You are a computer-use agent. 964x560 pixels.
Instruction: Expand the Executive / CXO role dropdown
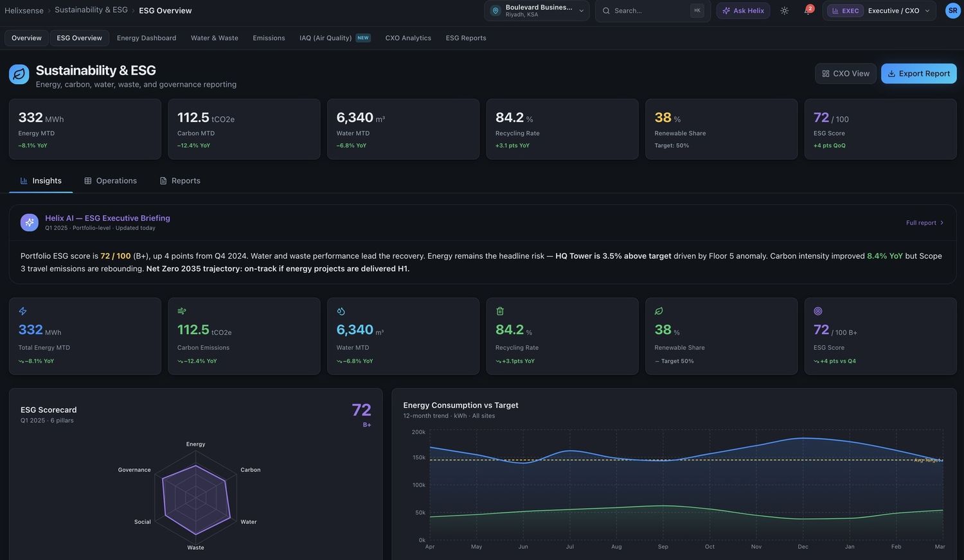pos(879,11)
